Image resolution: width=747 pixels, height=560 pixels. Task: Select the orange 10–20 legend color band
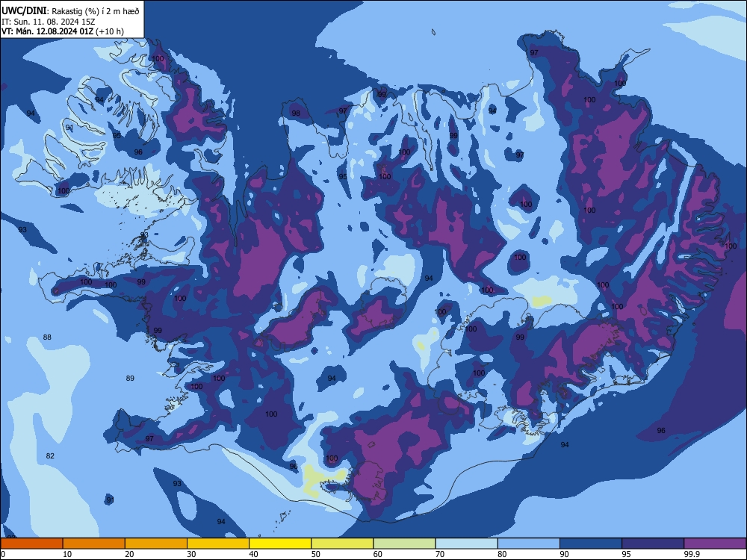(x=94, y=544)
